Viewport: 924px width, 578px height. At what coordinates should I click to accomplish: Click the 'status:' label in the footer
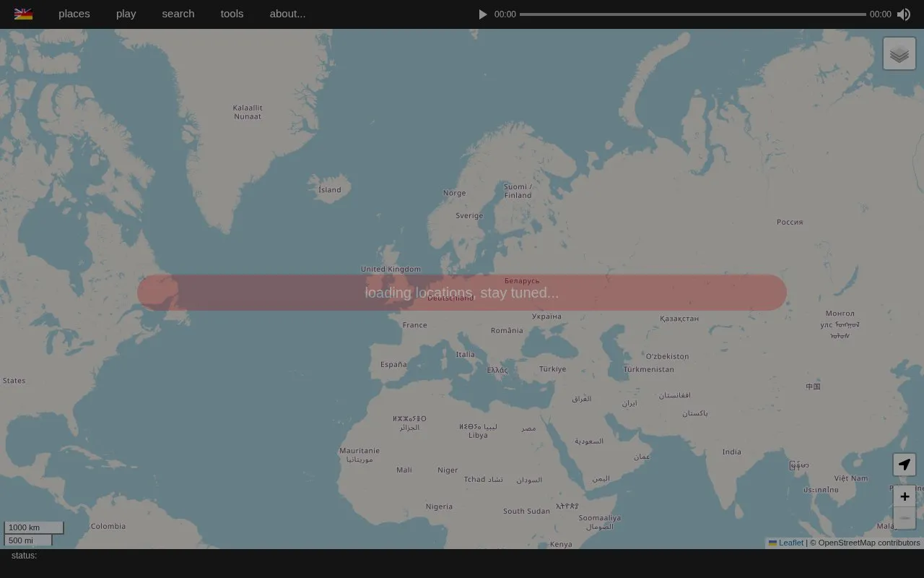pyautogui.click(x=24, y=556)
